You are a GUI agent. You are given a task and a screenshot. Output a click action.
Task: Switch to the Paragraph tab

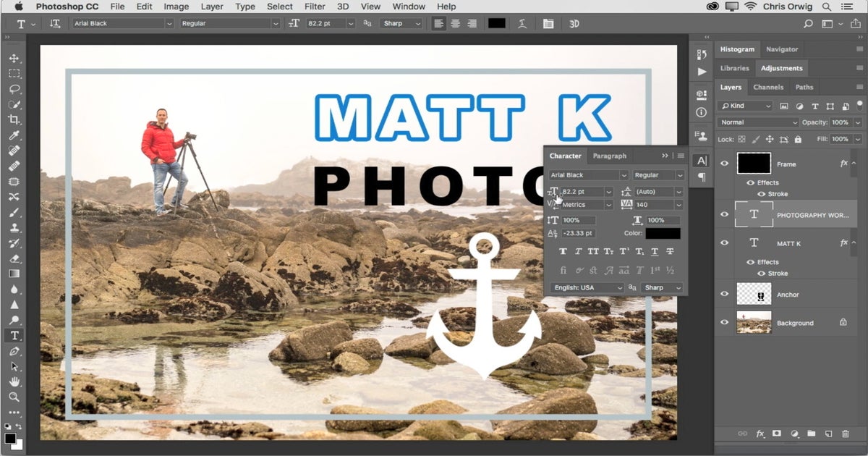610,156
